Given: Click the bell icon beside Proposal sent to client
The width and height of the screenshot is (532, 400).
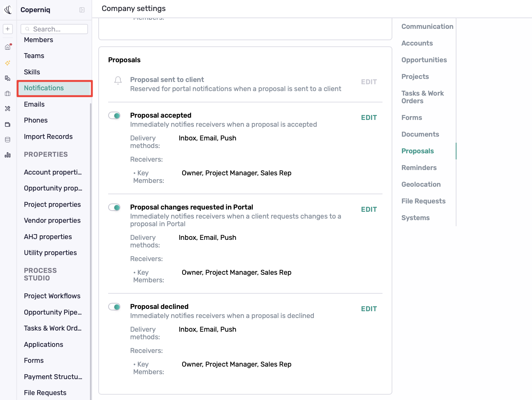Looking at the screenshot, I should click(x=118, y=80).
